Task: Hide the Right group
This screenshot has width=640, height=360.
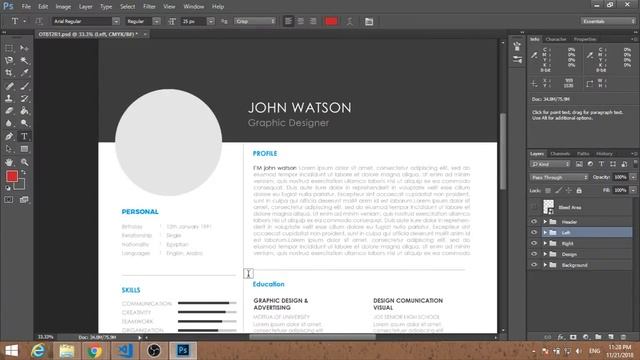Action: [534, 243]
